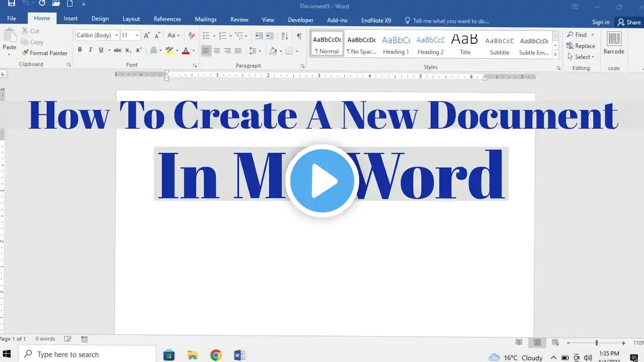The height and width of the screenshot is (362, 644).
Task: Click the Increase Indent icon
Action: pos(270,35)
